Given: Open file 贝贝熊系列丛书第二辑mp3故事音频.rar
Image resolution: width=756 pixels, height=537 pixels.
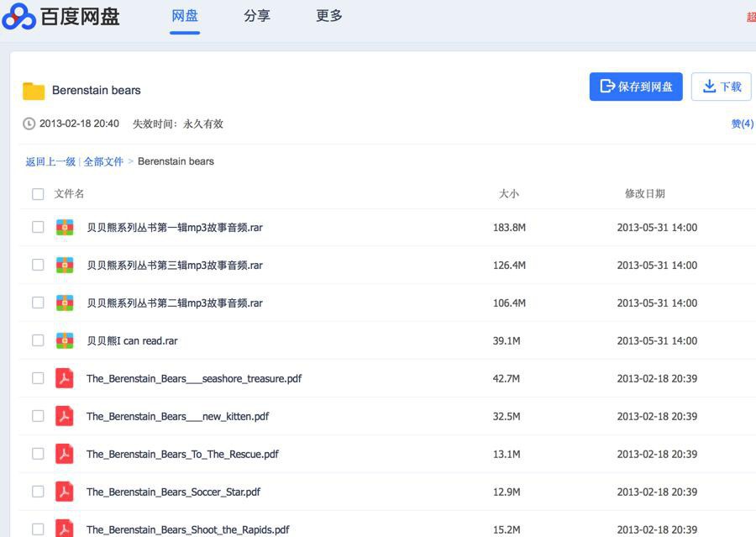Looking at the screenshot, I should 175,303.
